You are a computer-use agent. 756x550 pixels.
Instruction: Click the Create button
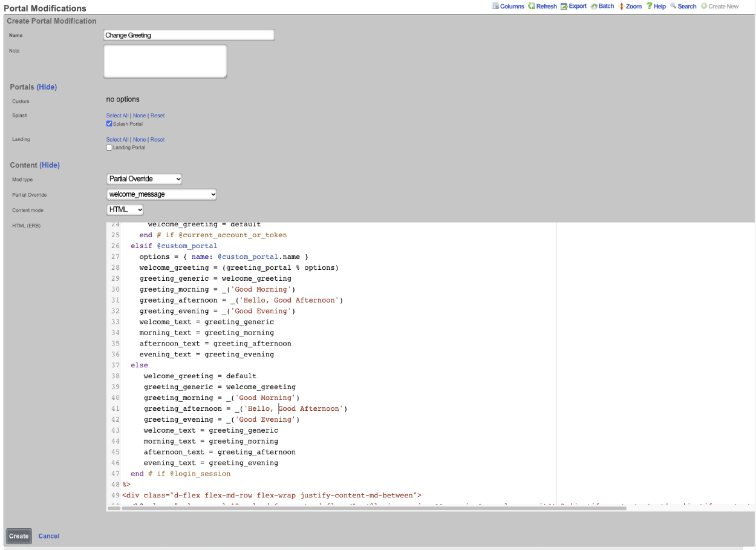[x=19, y=536]
